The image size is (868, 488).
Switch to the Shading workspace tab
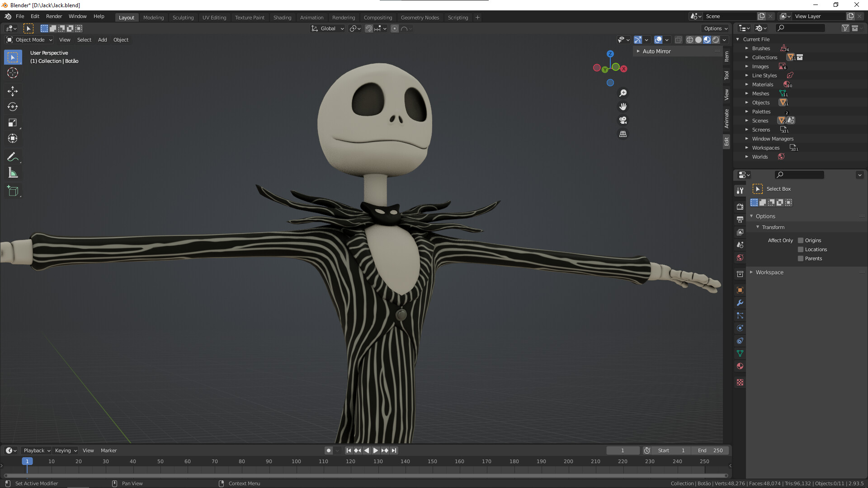282,18
